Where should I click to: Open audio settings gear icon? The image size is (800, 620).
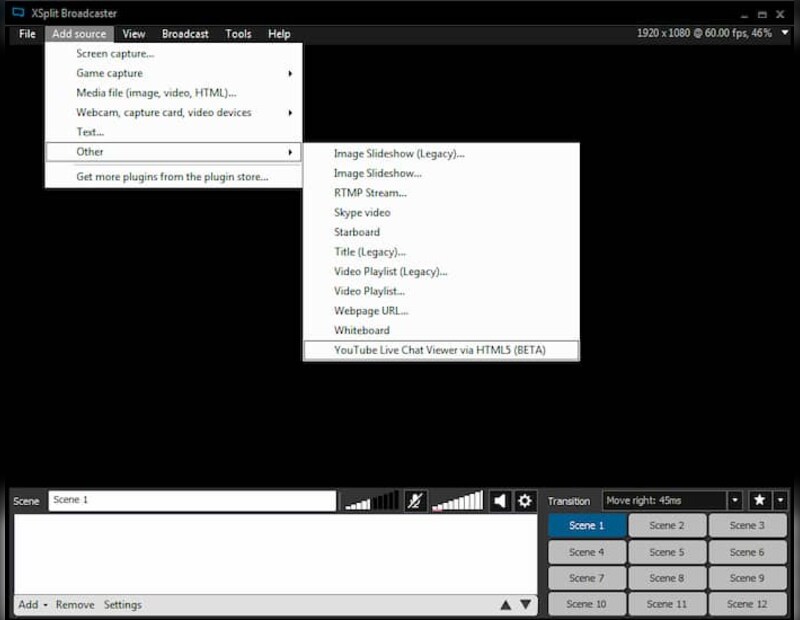pos(524,501)
